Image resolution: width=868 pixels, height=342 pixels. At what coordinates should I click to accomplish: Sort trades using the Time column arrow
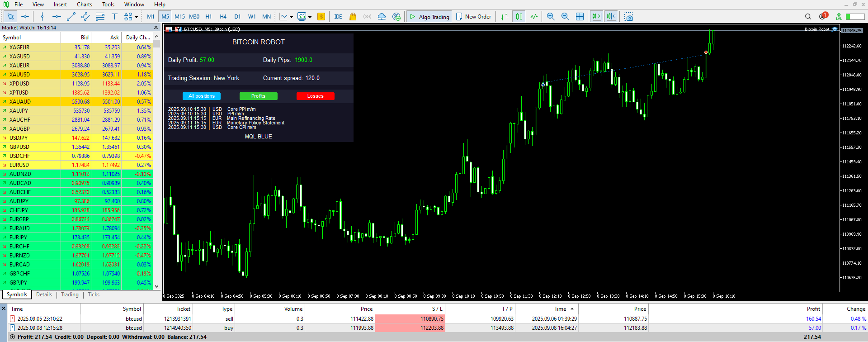[572, 309]
